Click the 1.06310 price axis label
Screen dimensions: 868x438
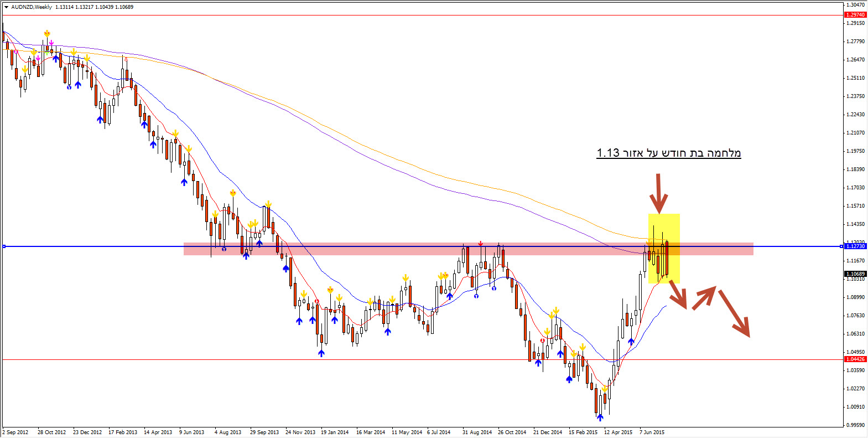pyautogui.click(x=855, y=333)
